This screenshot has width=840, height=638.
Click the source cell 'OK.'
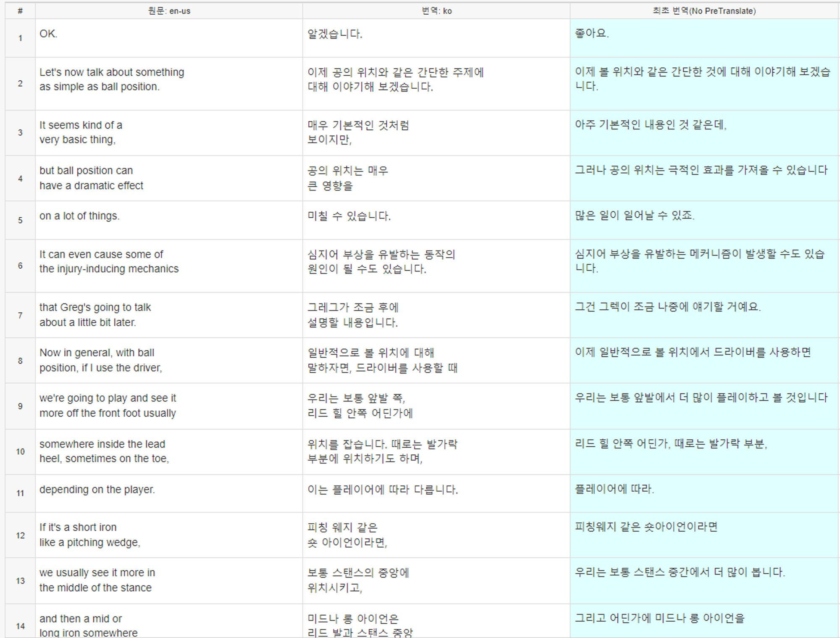(x=49, y=34)
